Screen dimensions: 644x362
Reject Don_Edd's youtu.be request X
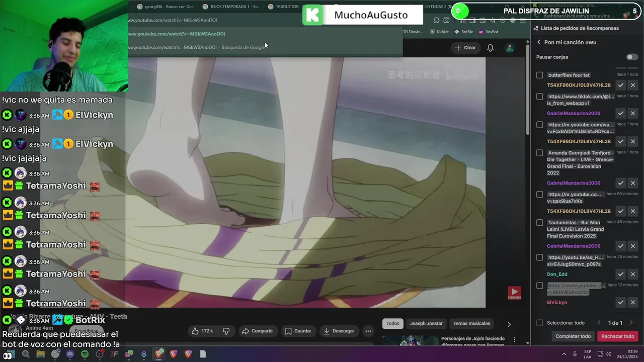click(x=633, y=275)
